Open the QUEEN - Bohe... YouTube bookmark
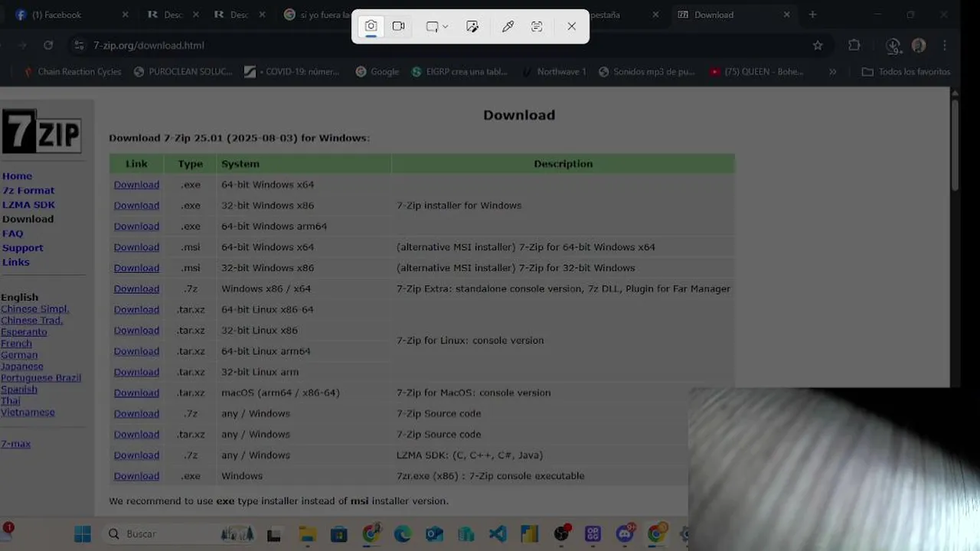980x551 pixels. click(756, 72)
